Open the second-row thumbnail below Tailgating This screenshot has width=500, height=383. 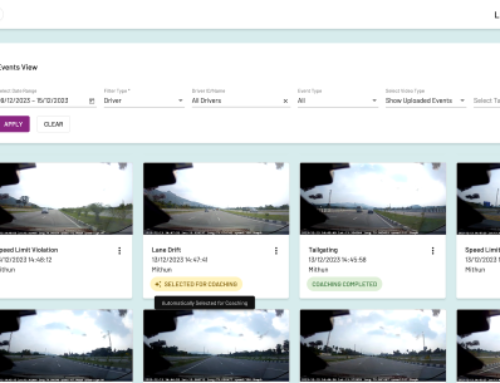[x=373, y=345]
